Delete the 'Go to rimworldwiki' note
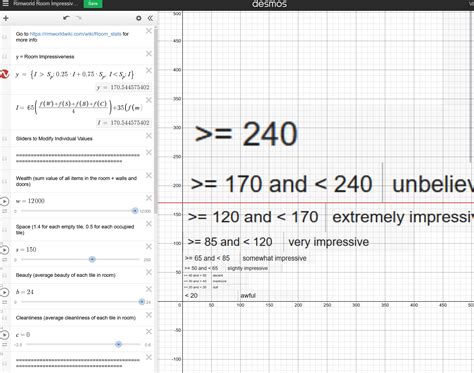Image resolution: width=474 pixels, height=373 pixels. pyautogui.click(x=149, y=31)
